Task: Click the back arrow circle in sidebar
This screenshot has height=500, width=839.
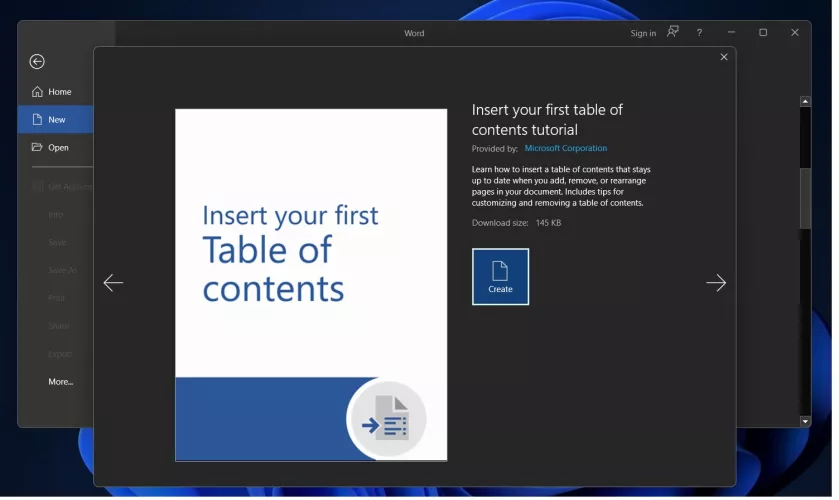Action: pyautogui.click(x=37, y=62)
